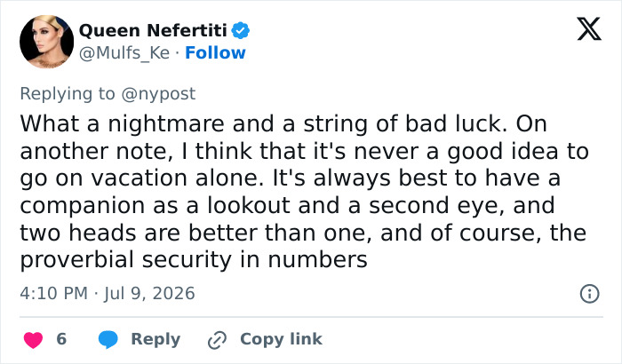Click the 'Replying to' label
This screenshot has height=364, width=622.
coord(68,94)
